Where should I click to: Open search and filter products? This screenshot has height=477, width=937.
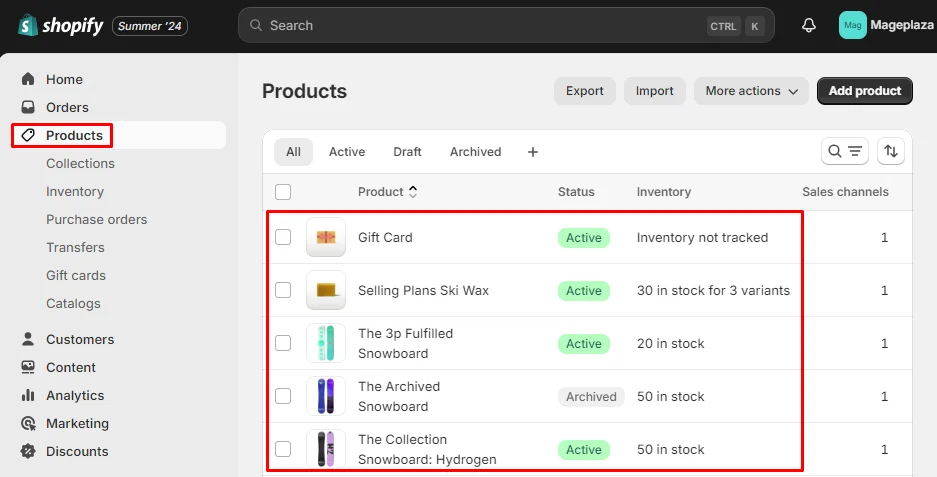(844, 151)
